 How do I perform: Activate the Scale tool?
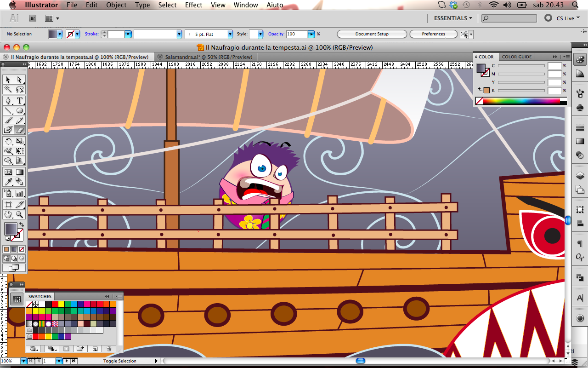(x=20, y=141)
